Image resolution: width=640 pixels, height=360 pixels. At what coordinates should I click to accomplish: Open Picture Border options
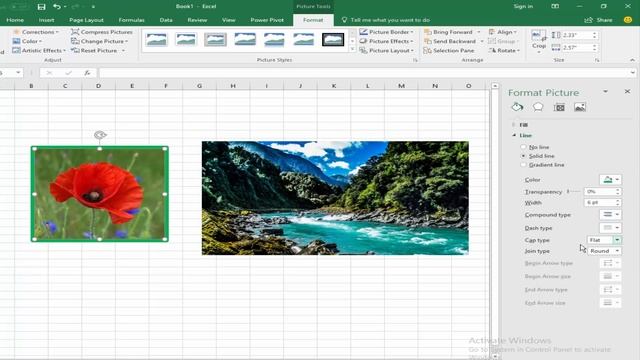pos(387,32)
